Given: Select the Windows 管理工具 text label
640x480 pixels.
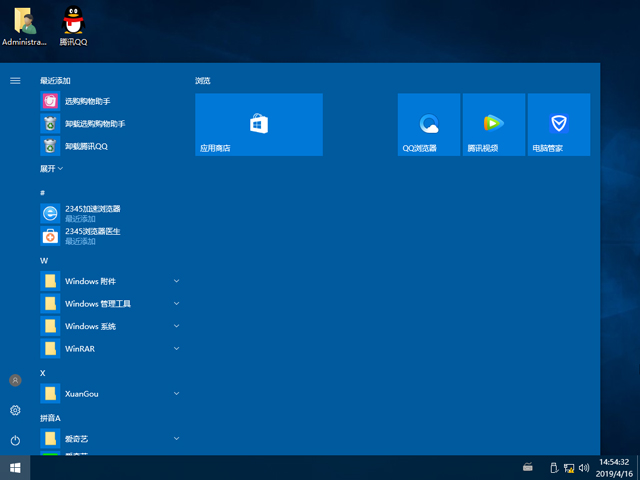Looking at the screenshot, I should 98,304.
